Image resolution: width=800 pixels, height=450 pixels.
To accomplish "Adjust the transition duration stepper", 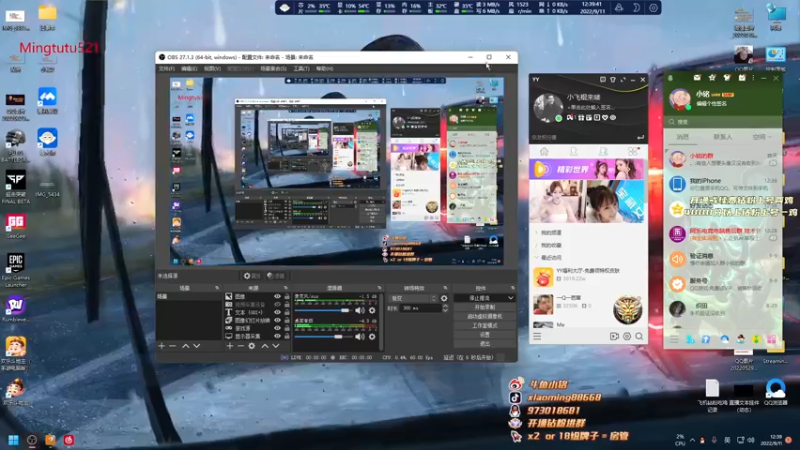I will pyautogui.click(x=445, y=308).
